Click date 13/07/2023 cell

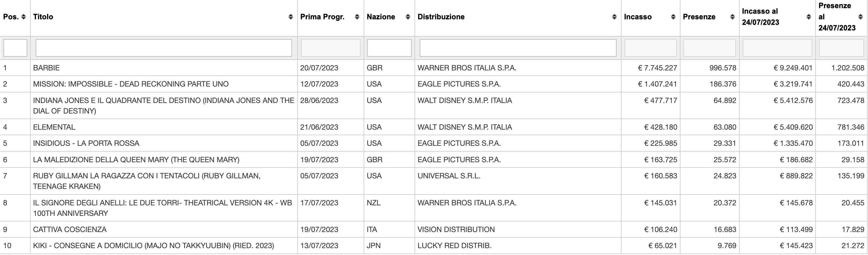tap(319, 246)
